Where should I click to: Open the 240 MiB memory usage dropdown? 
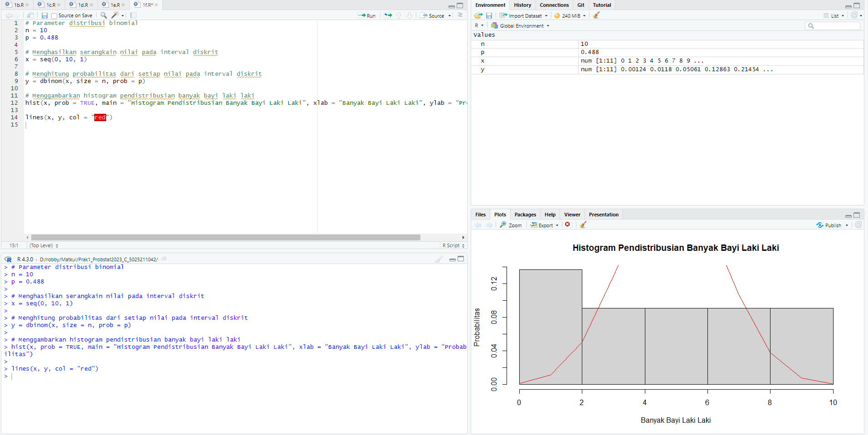click(570, 15)
